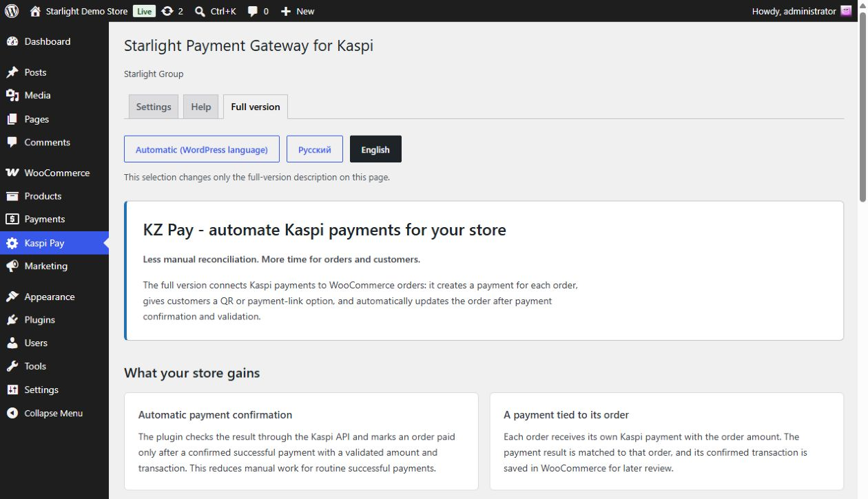Click the Kaspi Pay gear icon
Screen dimensions: 868x499
pyautogui.click(x=12, y=243)
